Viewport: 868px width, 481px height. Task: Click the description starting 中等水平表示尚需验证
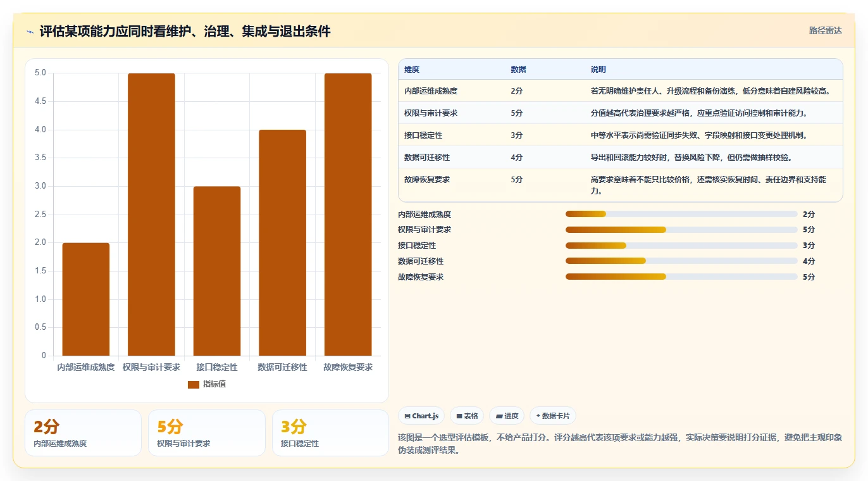pyautogui.click(x=698, y=135)
